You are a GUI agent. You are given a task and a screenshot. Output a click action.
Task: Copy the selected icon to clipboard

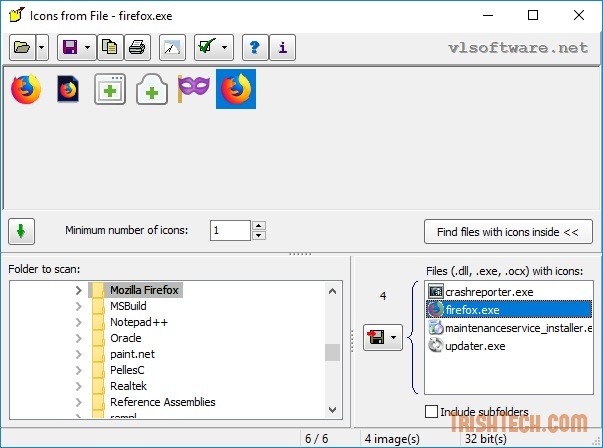pyautogui.click(x=110, y=48)
